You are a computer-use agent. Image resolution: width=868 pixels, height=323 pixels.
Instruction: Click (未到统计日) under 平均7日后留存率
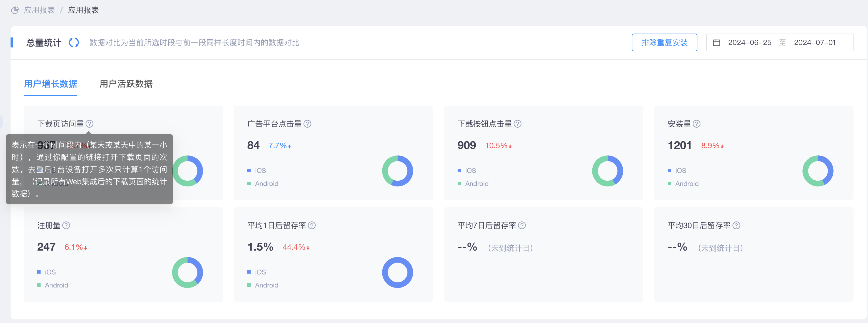pyautogui.click(x=510, y=248)
